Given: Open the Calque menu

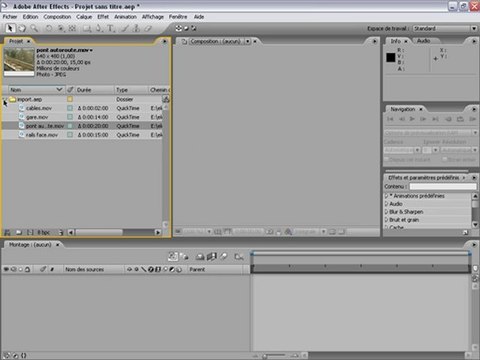Looking at the screenshot, I should point(84,17).
